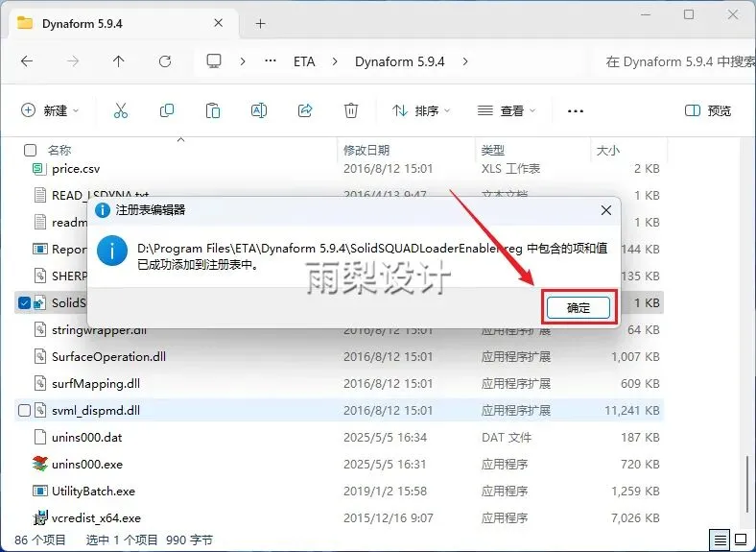Image resolution: width=756 pixels, height=552 pixels.
Task: Click the Paste clipboard icon
Action: (213, 110)
